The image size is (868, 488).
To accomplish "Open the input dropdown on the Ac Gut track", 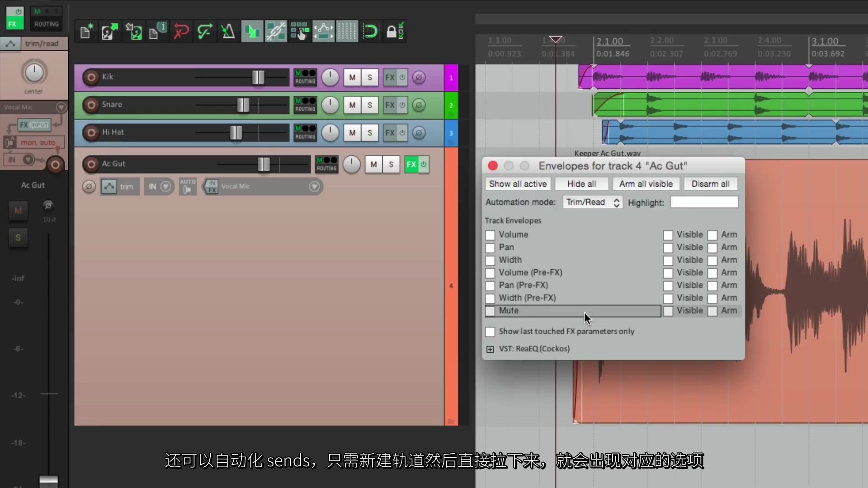I will 159,186.
